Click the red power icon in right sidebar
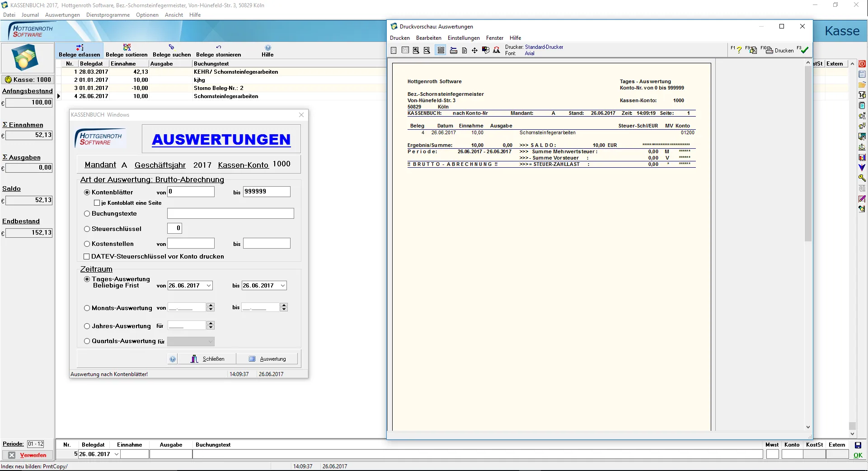This screenshot has width=868, height=471. point(862,64)
